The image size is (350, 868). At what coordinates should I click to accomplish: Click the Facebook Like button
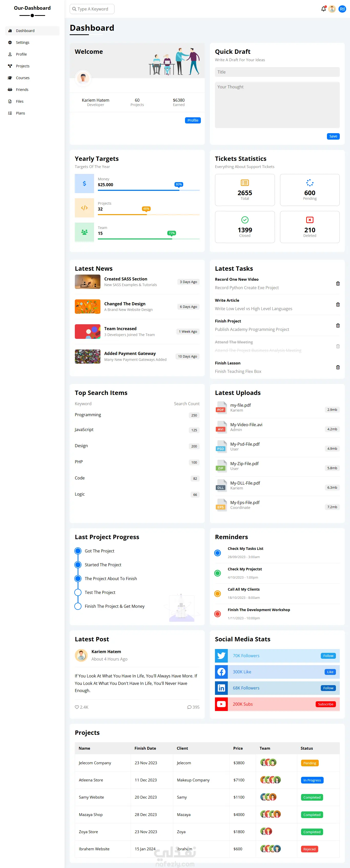point(330,672)
